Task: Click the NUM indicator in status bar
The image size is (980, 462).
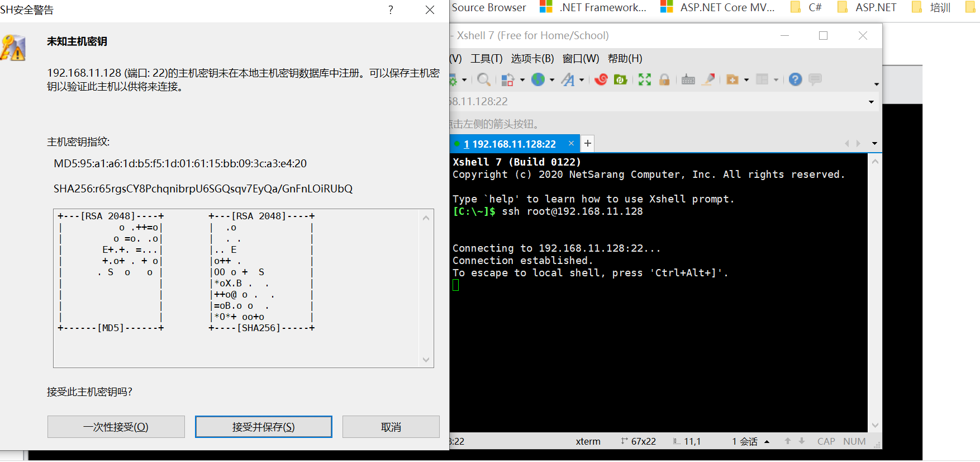Action: coord(854,441)
